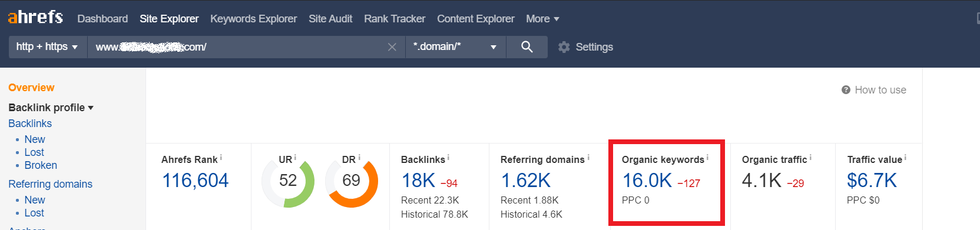Click the Ahrefs Rank info icon

pyautogui.click(x=221, y=157)
